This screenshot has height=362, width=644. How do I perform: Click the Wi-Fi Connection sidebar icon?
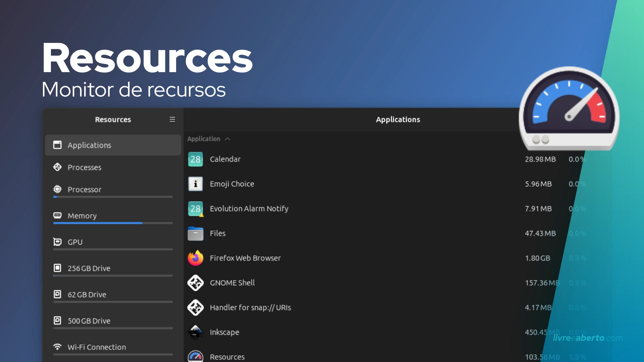[x=57, y=347]
